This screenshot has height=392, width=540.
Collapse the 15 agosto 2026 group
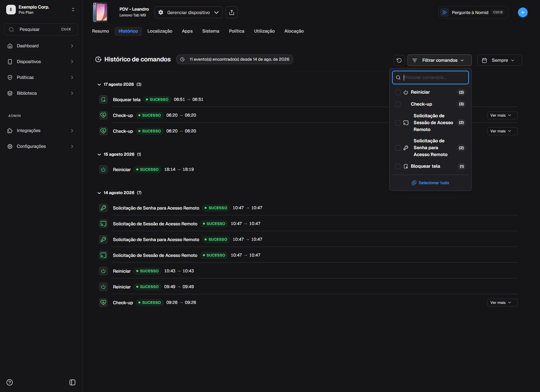[99, 154]
